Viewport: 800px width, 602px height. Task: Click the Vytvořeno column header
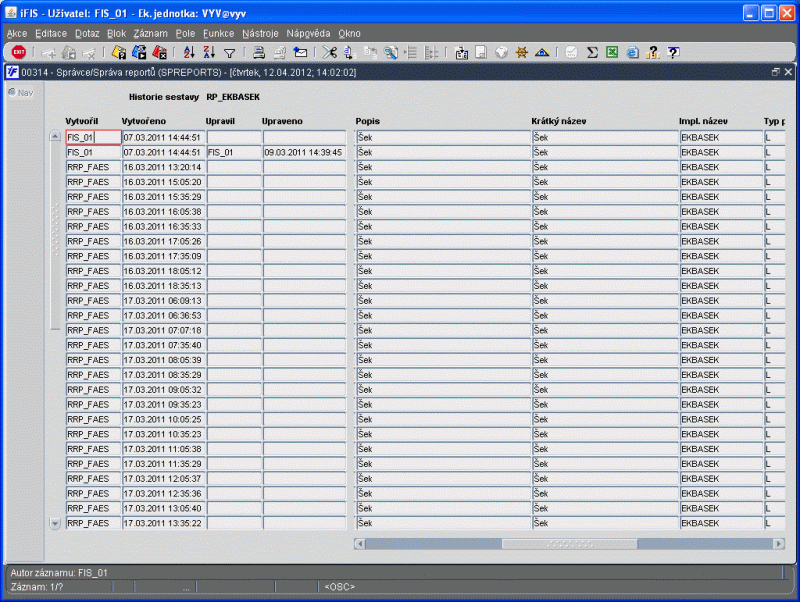pos(144,121)
